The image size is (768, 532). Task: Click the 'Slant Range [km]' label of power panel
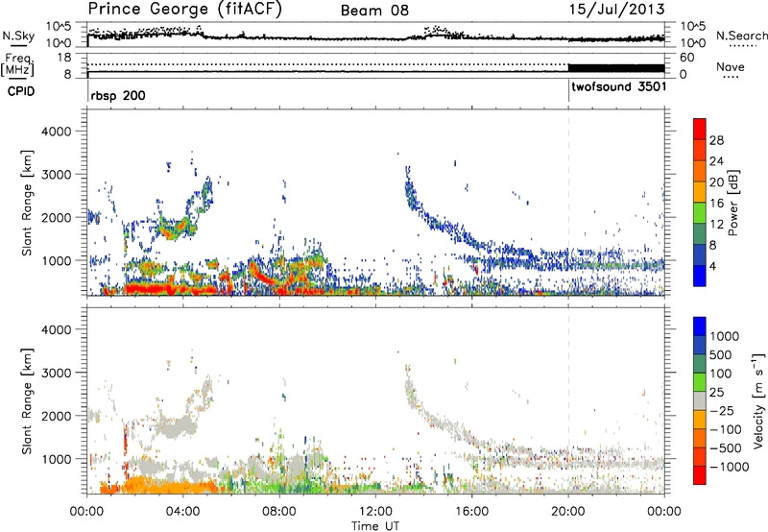[x=27, y=203]
